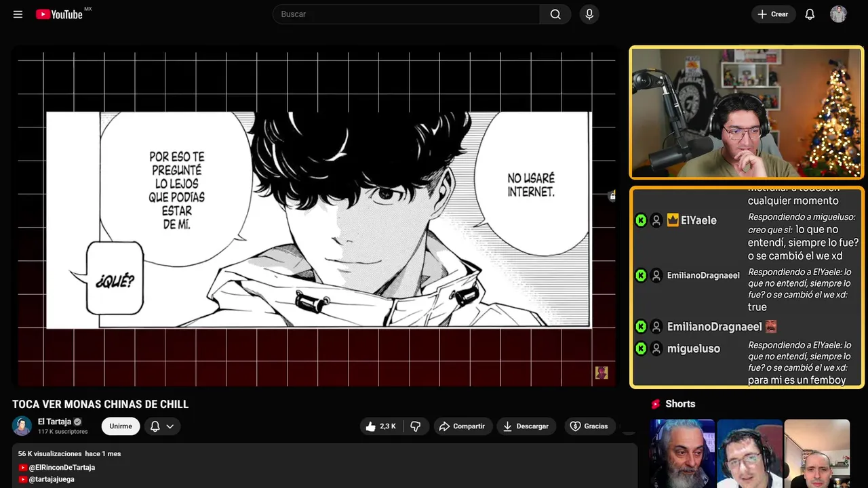
Task: Open the account avatar menu
Action: pyautogui.click(x=838, y=14)
